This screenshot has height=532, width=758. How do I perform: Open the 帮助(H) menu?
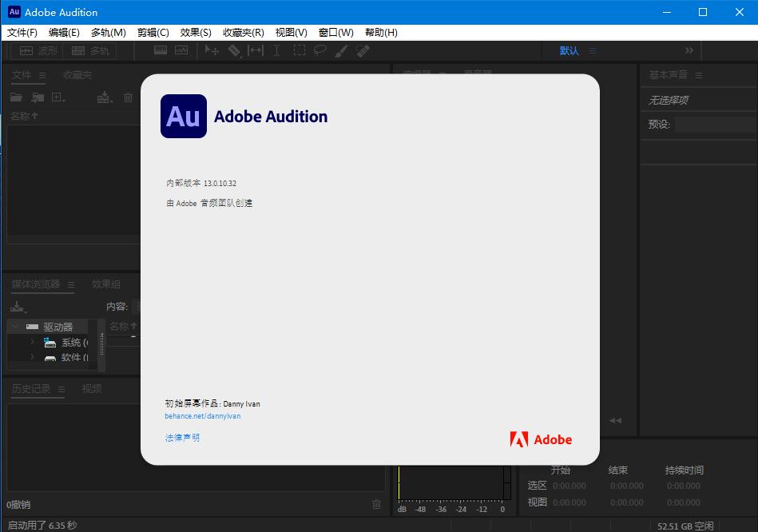381,33
